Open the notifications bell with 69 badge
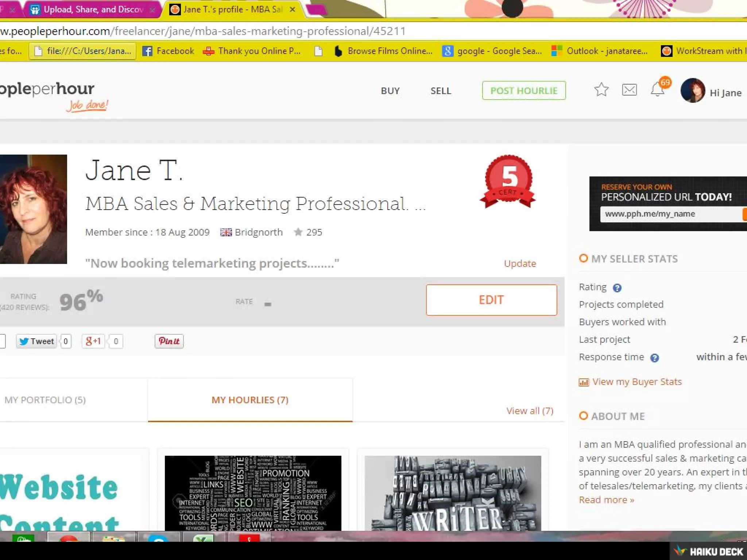This screenshot has width=747, height=560. [657, 90]
